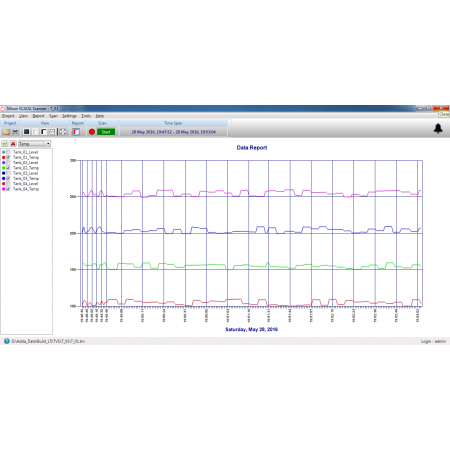Uncheck the Tank_02_Temp checkbox

tap(8, 168)
